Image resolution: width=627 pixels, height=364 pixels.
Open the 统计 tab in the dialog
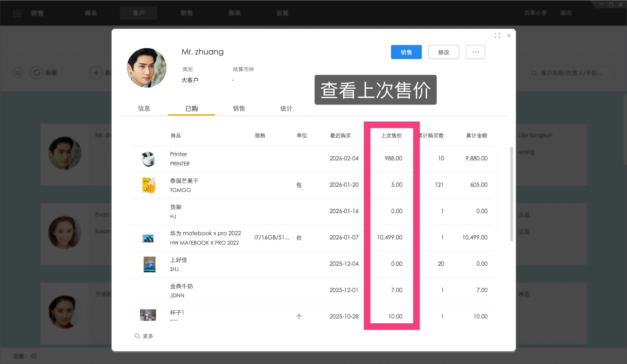click(x=286, y=108)
